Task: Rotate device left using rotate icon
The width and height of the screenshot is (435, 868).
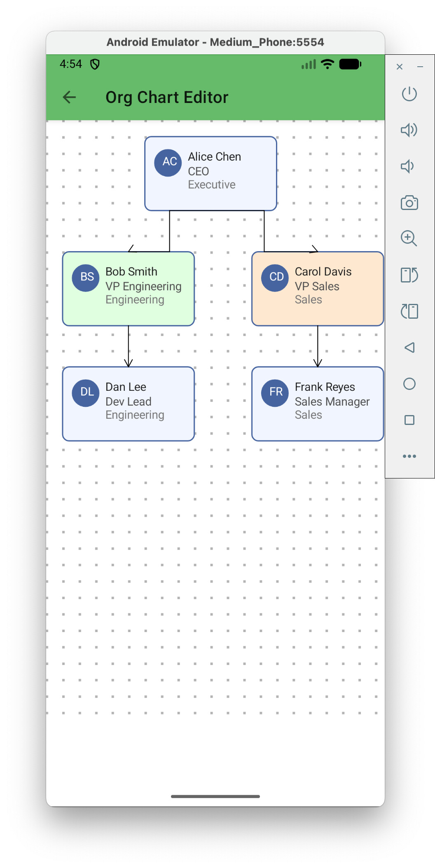Action: [x=409, y=311]
